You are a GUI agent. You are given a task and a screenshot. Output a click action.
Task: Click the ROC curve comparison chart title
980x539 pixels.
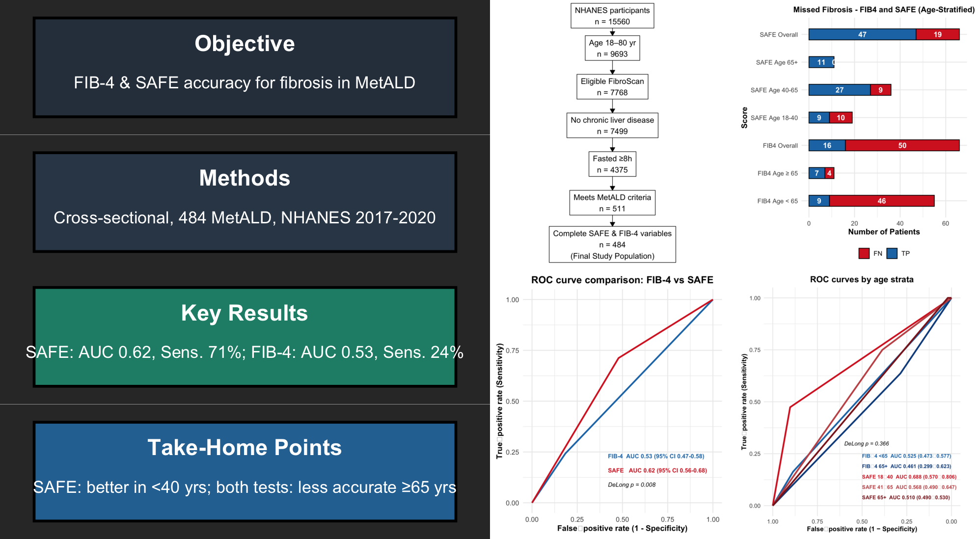pyautogui.click(x=622, y=280)
